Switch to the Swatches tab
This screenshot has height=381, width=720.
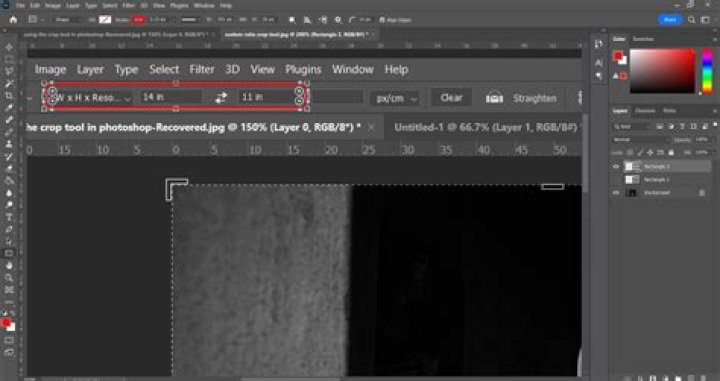click(643, 39)
